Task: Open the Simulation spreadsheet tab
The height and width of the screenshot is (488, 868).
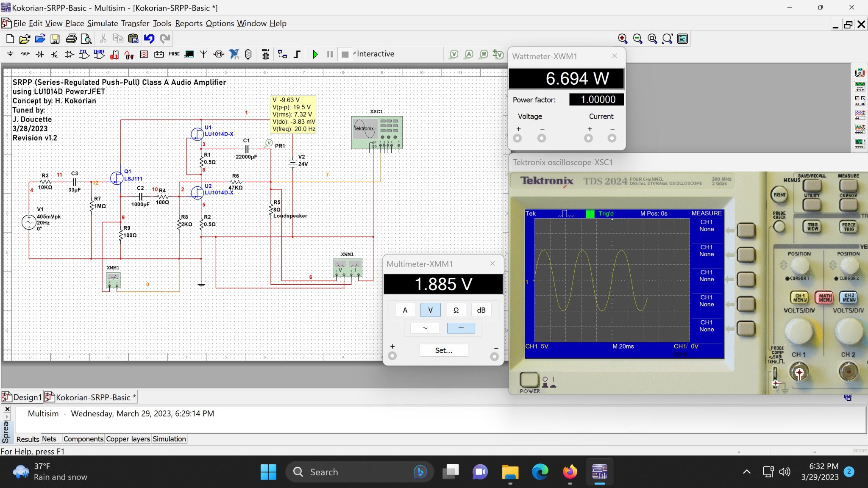Action: coord(169,439)
